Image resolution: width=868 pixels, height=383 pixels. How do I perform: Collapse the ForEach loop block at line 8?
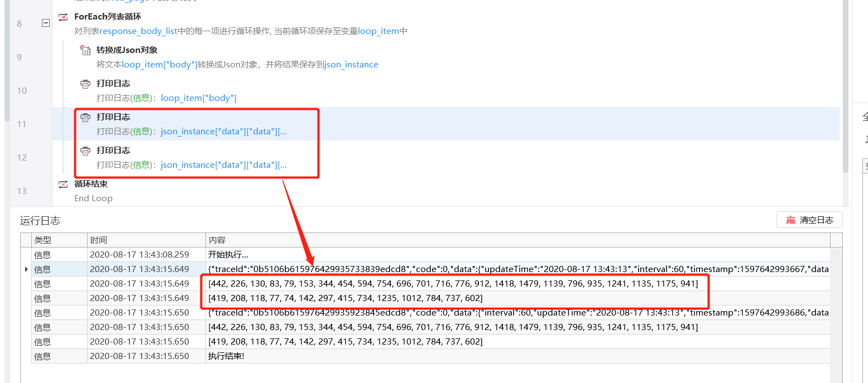pos(46,23)
